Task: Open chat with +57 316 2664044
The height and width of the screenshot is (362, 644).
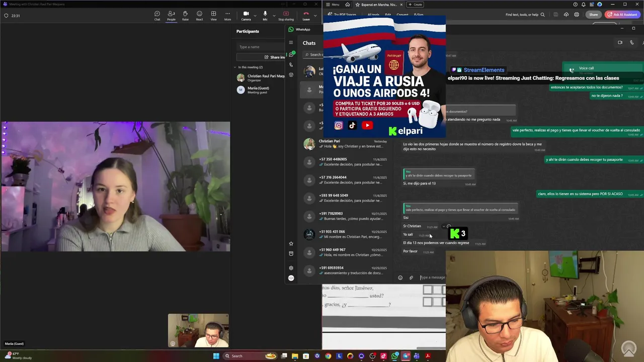Action: click(x=345, y=180)
